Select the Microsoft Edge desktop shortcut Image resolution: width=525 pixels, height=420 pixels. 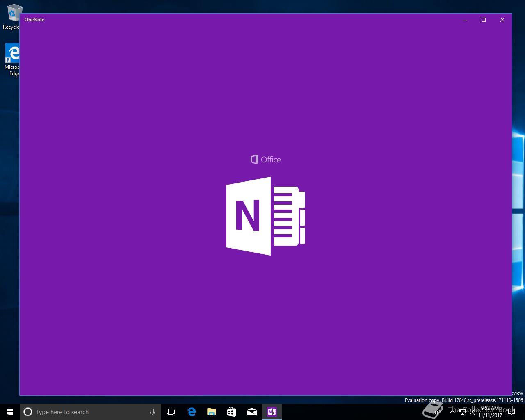coord(12,60)
